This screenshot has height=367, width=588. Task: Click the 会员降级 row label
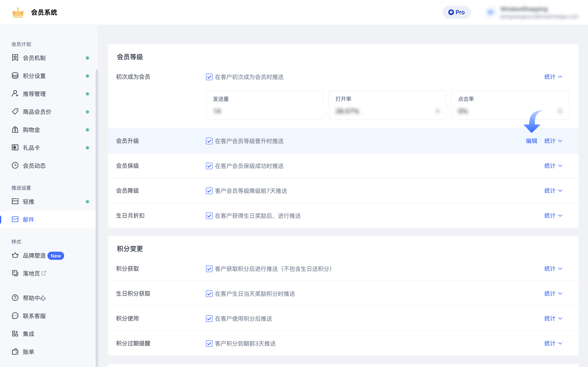click(127, 191)
